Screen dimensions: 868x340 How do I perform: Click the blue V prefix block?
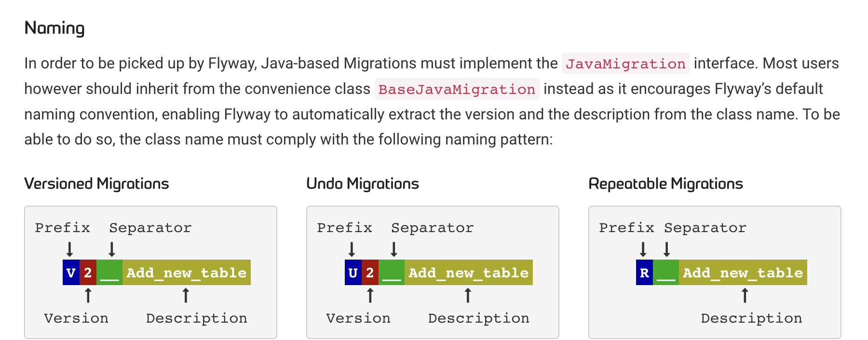[x=71, y=273]
